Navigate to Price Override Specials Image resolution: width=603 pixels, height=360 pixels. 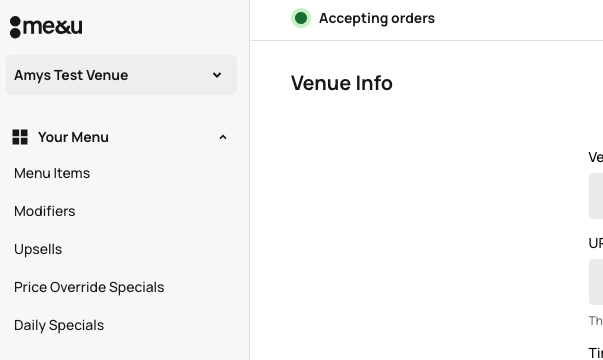coord(89,287)
